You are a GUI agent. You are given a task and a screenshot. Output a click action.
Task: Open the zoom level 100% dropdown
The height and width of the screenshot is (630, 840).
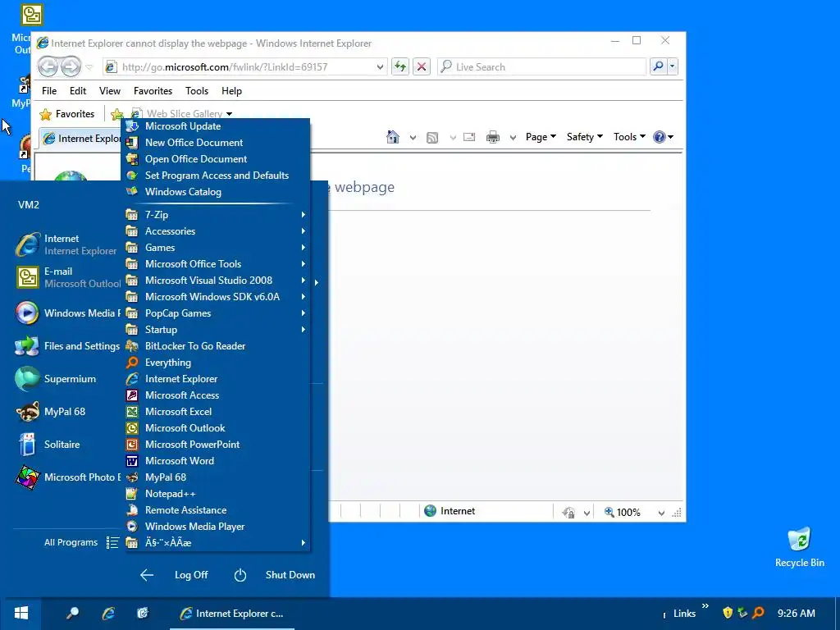[x=661, y=513]
